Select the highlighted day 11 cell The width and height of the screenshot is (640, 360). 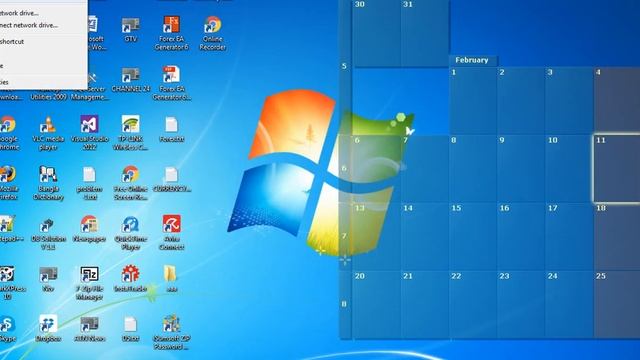coord(617,168)
